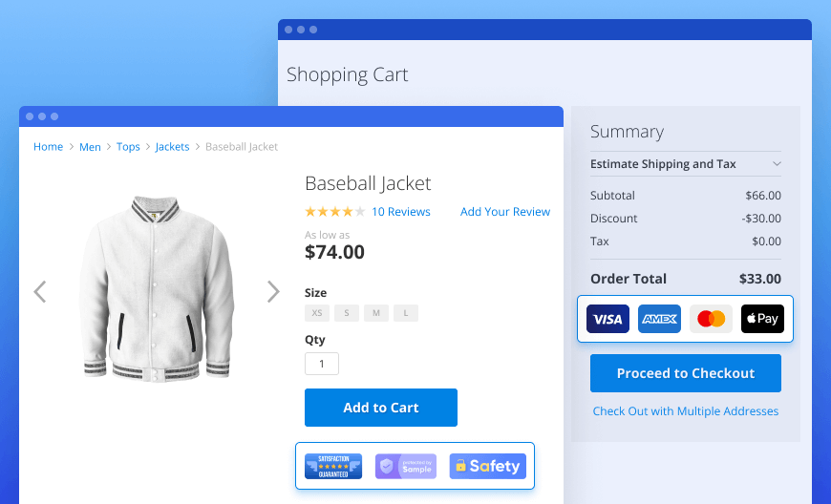Show the next product image
The width and height of the screenshot is (831, 504).
(x=273, y=291)
